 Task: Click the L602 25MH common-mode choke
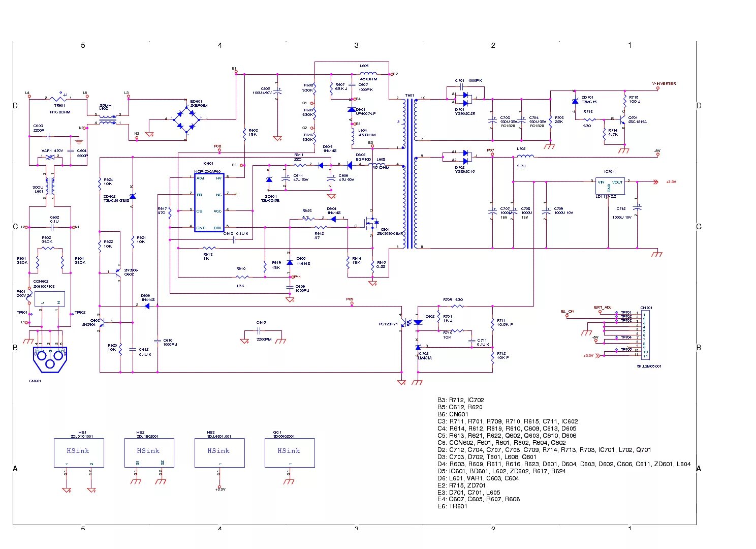(x=108, y=119)
